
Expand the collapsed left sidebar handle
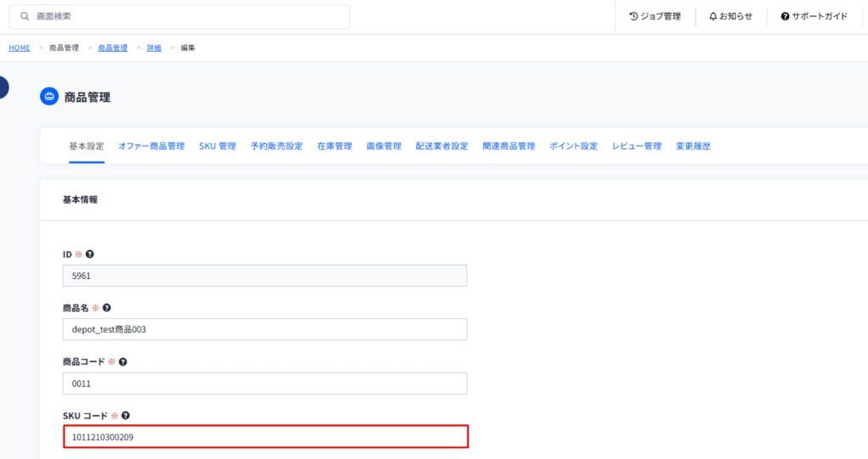(x=3, y=87)
